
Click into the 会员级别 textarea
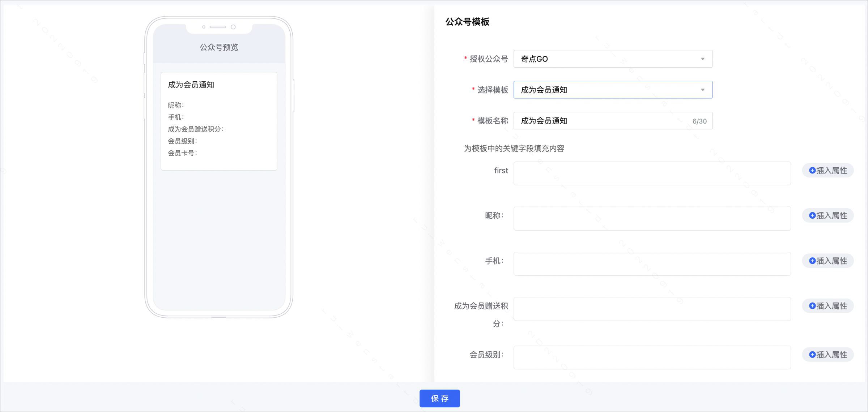click(x=652, y=357)
